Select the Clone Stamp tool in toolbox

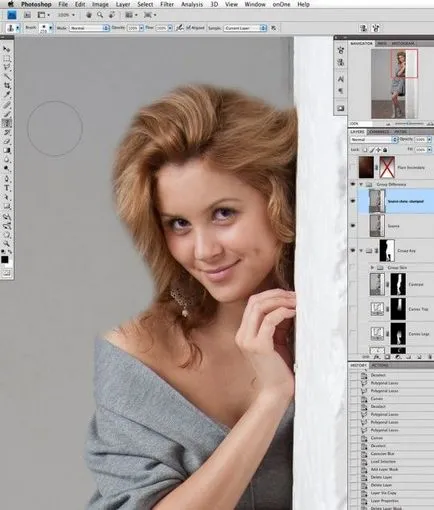click(x=7, y=123)
